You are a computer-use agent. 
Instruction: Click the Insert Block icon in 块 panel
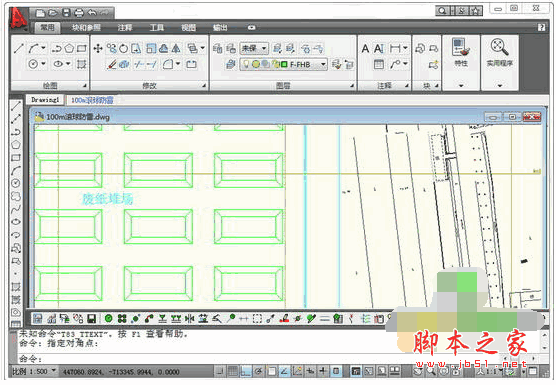click(420, 48)
